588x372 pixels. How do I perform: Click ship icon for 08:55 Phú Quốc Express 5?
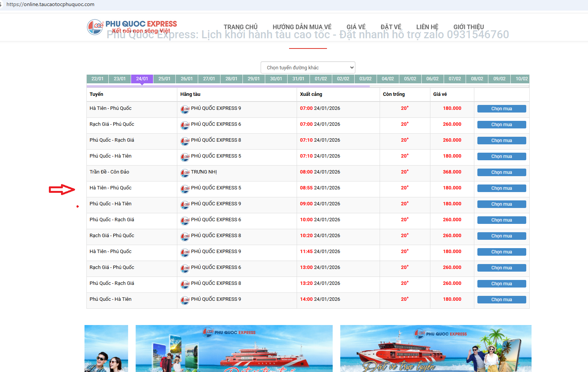coord(185,189)
